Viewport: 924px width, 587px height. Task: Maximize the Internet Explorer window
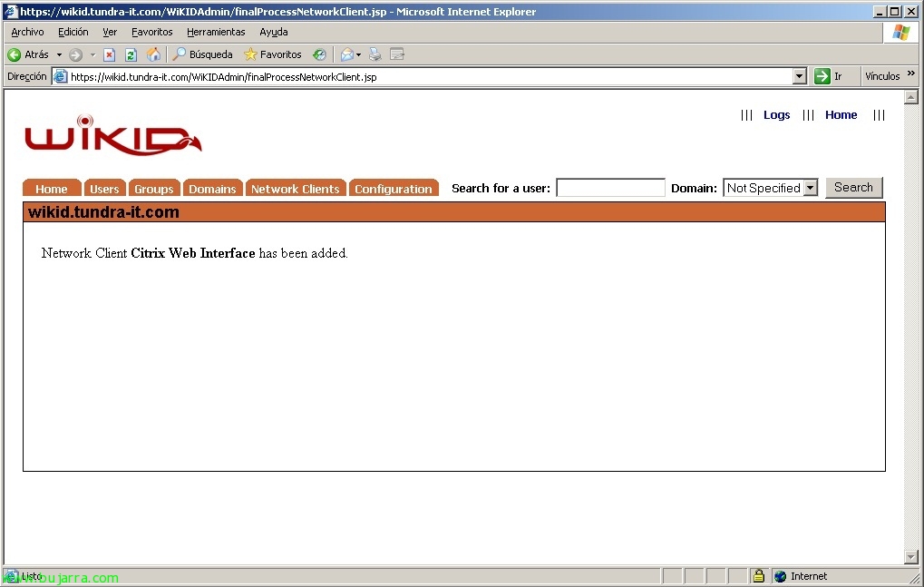[895, 11]
